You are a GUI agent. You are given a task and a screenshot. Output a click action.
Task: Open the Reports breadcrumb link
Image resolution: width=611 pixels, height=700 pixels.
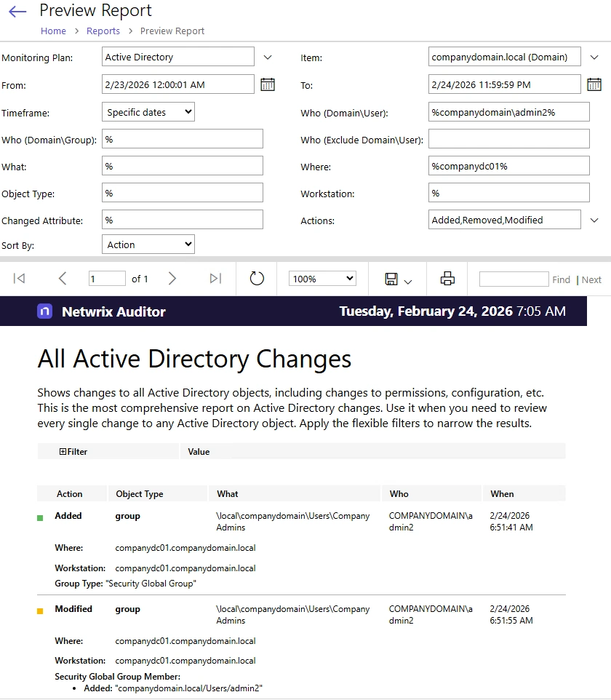[x=103, y=31]
